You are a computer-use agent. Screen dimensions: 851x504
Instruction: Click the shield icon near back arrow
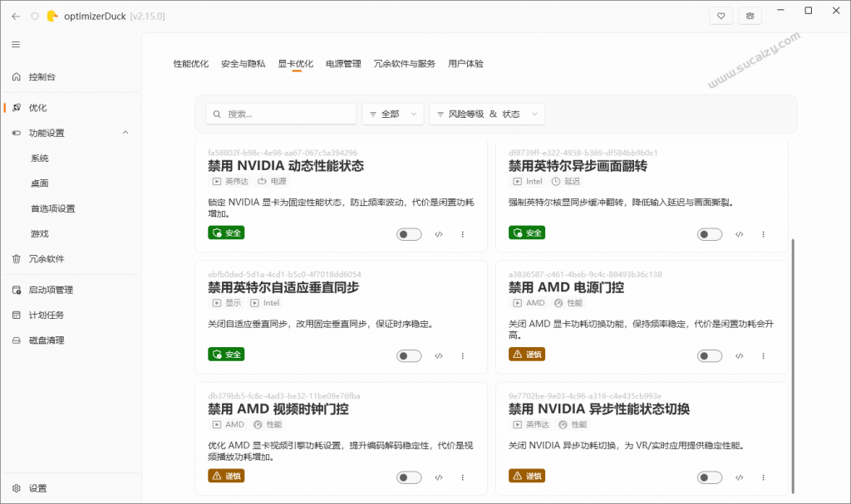tap(35, 17)
